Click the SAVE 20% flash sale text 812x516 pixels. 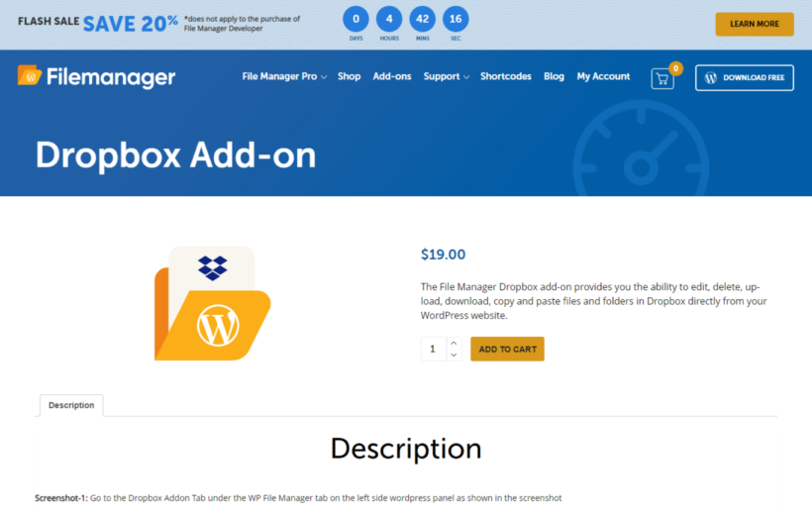pos(131,24)
